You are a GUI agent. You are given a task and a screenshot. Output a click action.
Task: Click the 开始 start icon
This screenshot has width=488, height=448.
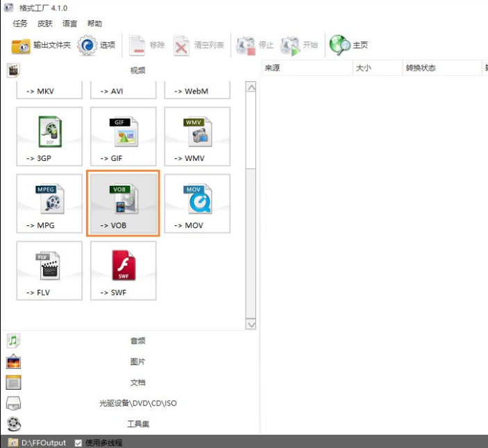290,46
